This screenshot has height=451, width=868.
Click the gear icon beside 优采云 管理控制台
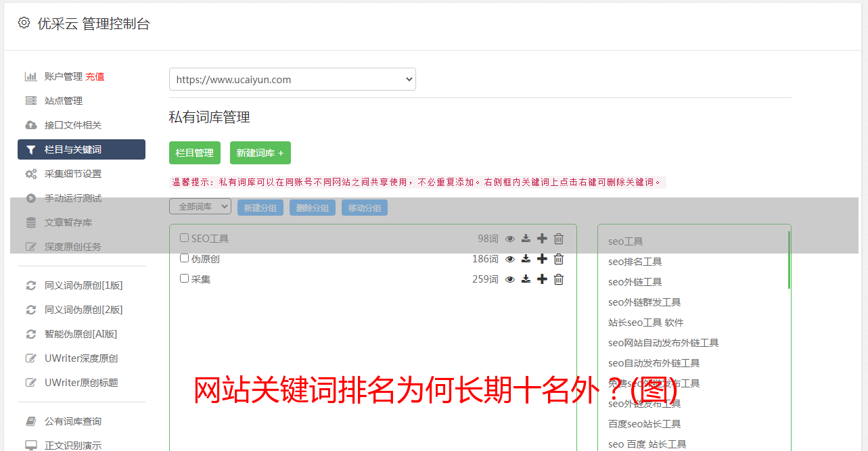pyautogui.click(x=24, y=23)
